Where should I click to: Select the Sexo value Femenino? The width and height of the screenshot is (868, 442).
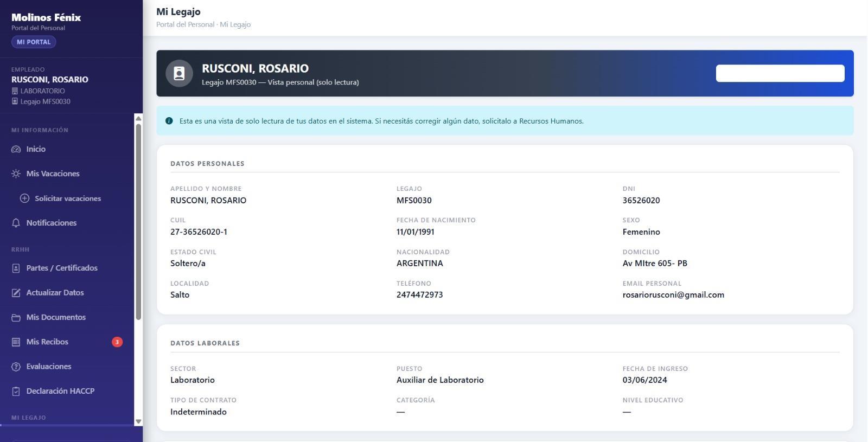point(641,232)
